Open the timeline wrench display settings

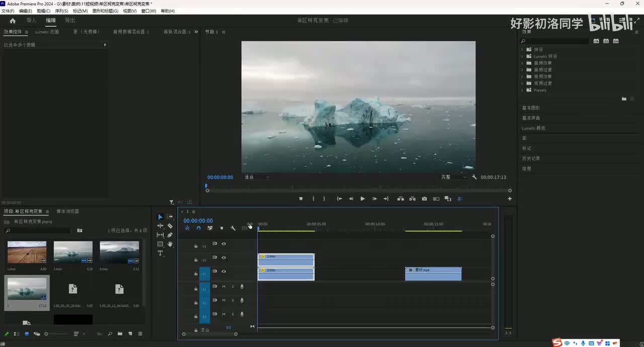tap(233, 228)
